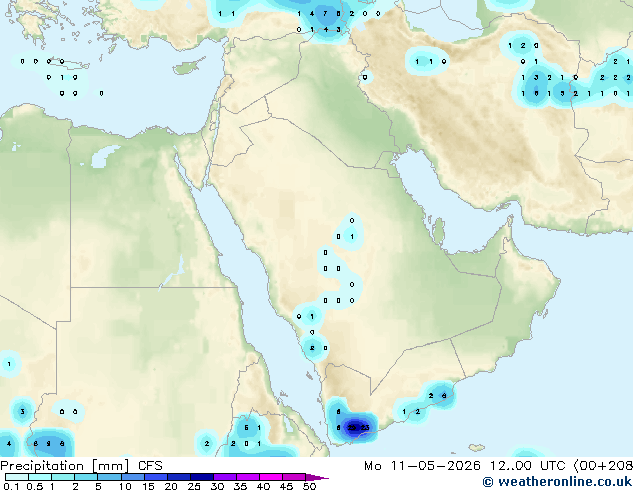Click the legend label '15'

(x=148, y=486)
